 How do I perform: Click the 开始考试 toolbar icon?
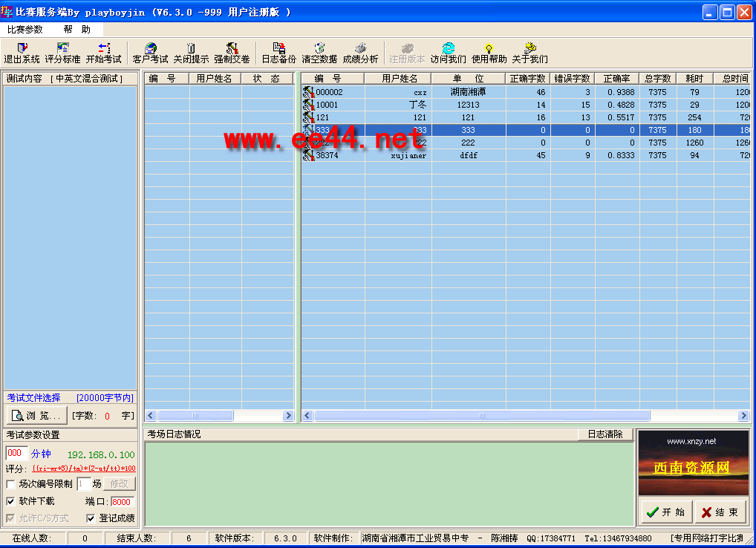[103, 53]
